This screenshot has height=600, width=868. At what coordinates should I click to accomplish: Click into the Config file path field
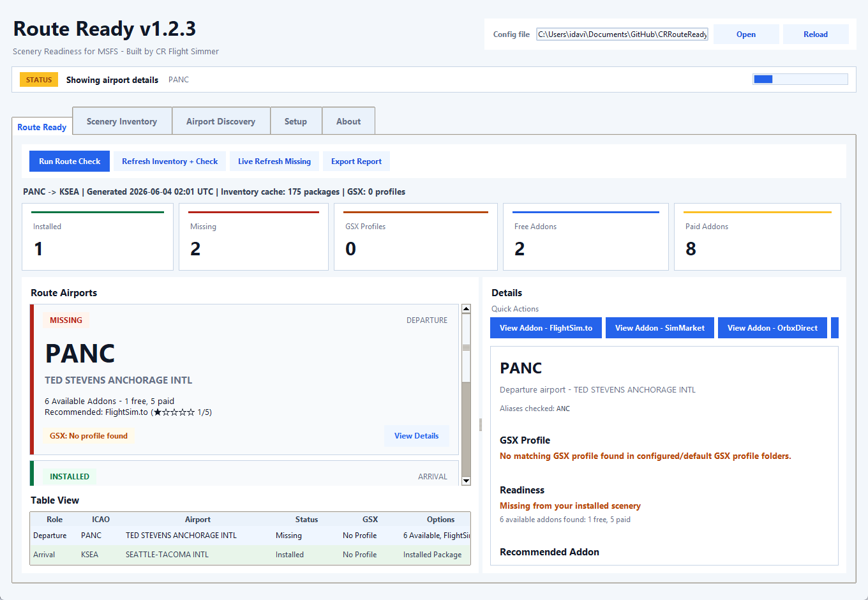(622, 34)
